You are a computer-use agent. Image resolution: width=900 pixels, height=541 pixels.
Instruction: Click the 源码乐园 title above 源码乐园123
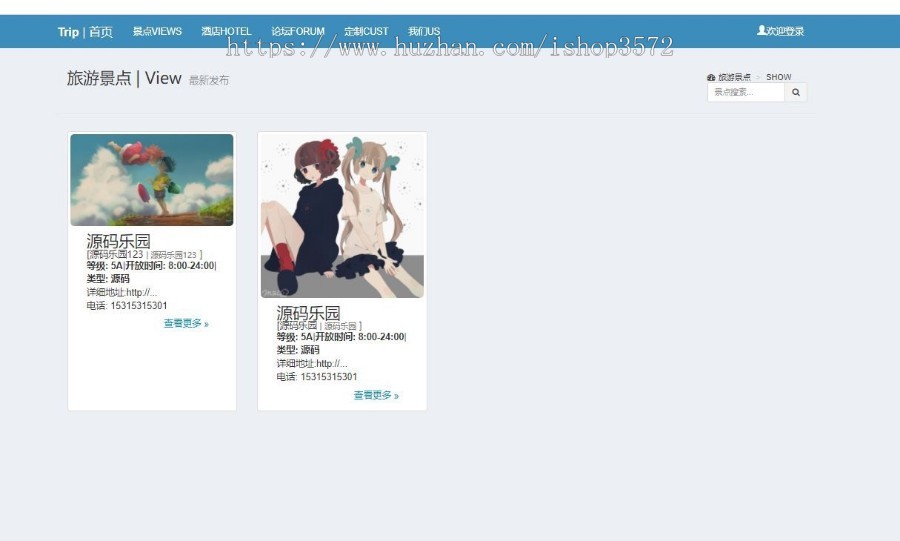pos(118,240)
